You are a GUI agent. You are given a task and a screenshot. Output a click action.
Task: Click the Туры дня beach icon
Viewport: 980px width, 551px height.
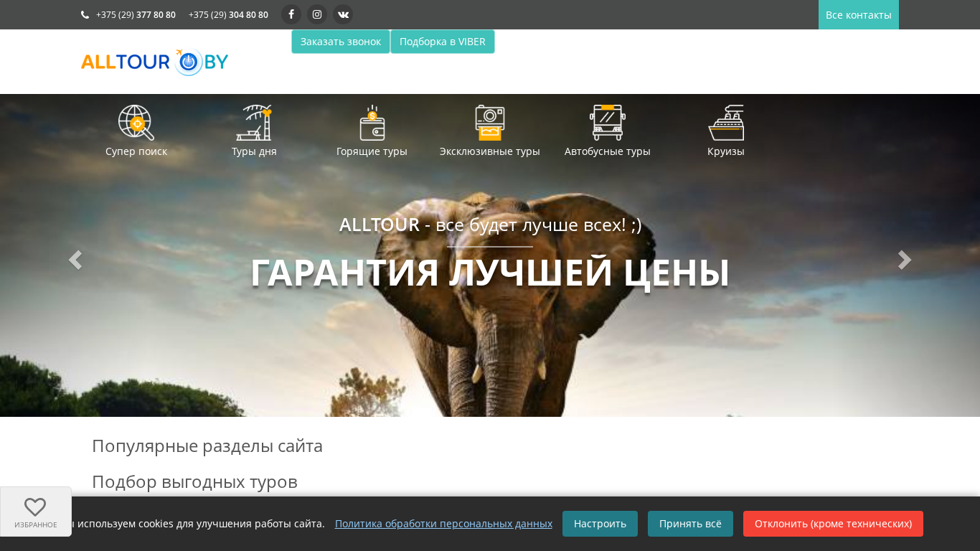point(254,123)
